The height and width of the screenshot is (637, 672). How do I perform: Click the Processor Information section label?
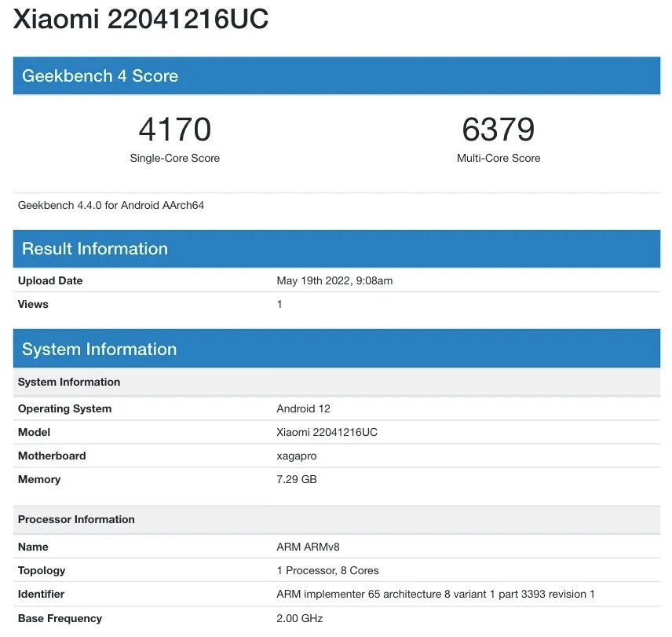[x=76, y=519]
